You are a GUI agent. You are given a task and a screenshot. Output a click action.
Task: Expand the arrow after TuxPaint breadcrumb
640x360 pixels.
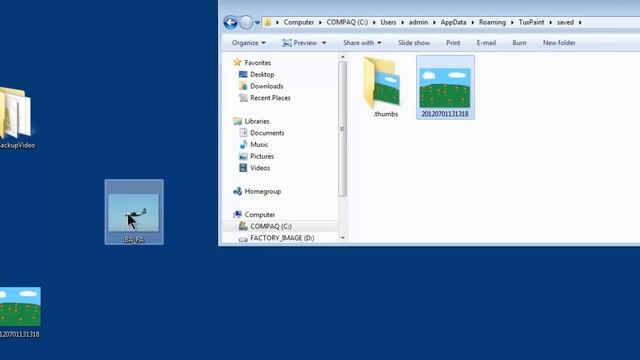click(x=551, y=22)
